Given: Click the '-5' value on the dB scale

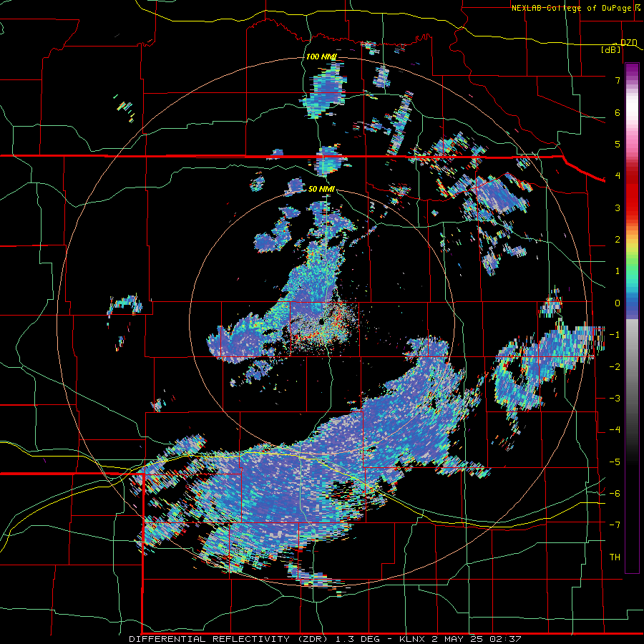Looking at the screenshot, I should coord(615,462).
